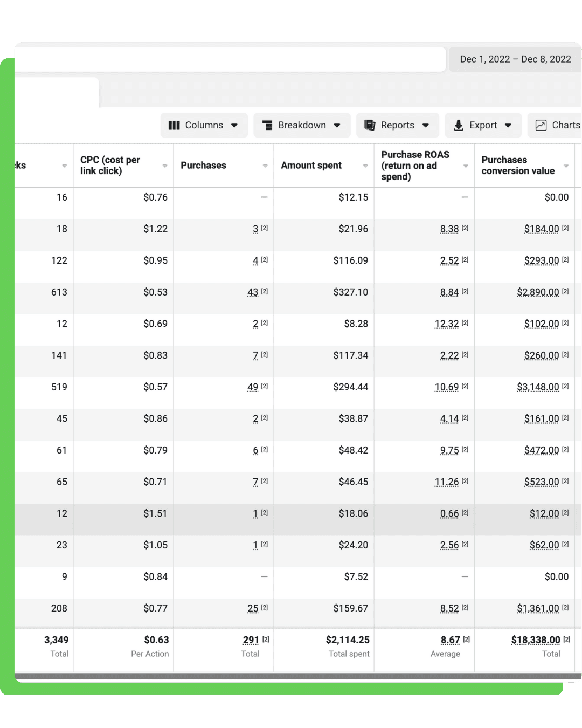Image resolution: width=582 pixels, height=728 pixels.
Task: Click the Charts graph icon
Action: pyautogui.click(x=541, y=125)
